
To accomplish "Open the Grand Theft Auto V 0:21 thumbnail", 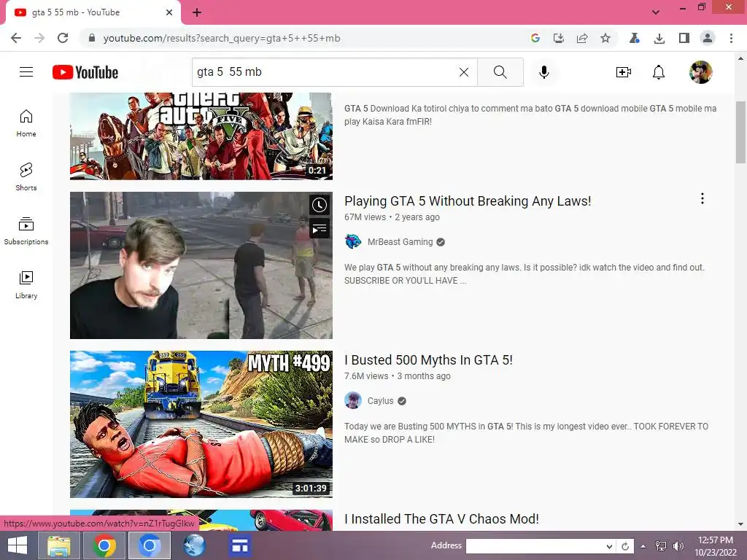I will click(x=201, y=136).
